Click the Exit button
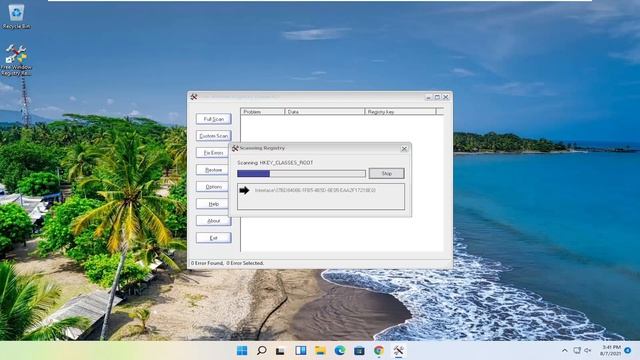The height and width of the screenshot is (360, 640). point(213,238)
